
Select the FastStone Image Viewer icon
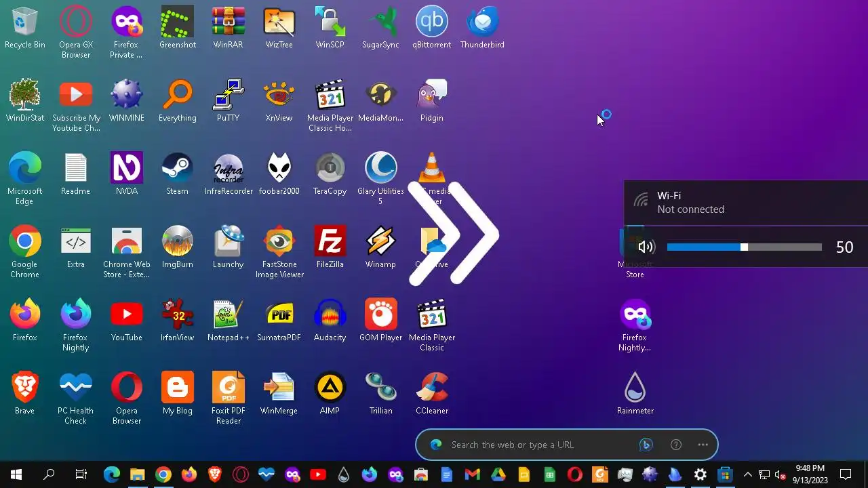(x=279, y=252)
